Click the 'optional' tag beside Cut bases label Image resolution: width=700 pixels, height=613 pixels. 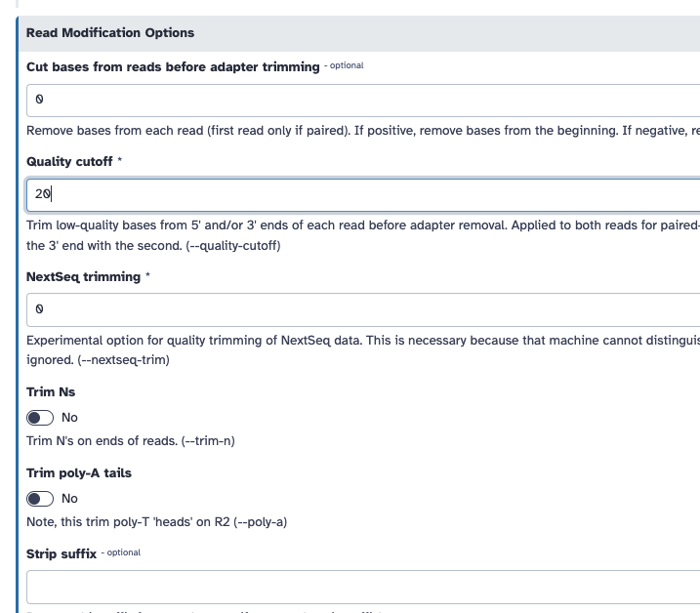click(x=346, y=66)
